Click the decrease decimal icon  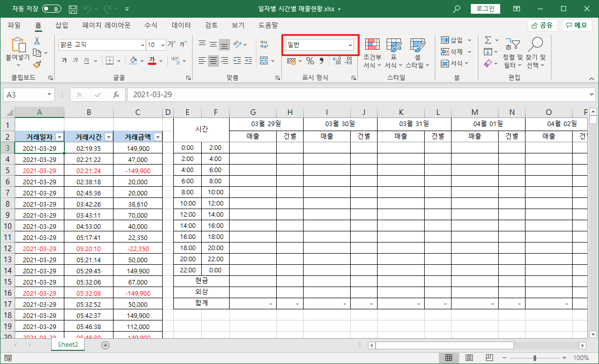point(348,61)
